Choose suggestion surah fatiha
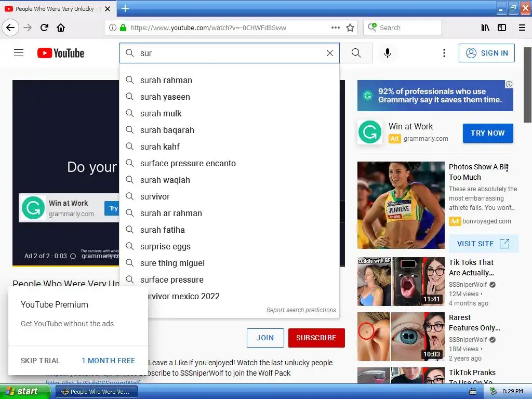The height and width of the screenshot is (399, 532). (229, 230)
